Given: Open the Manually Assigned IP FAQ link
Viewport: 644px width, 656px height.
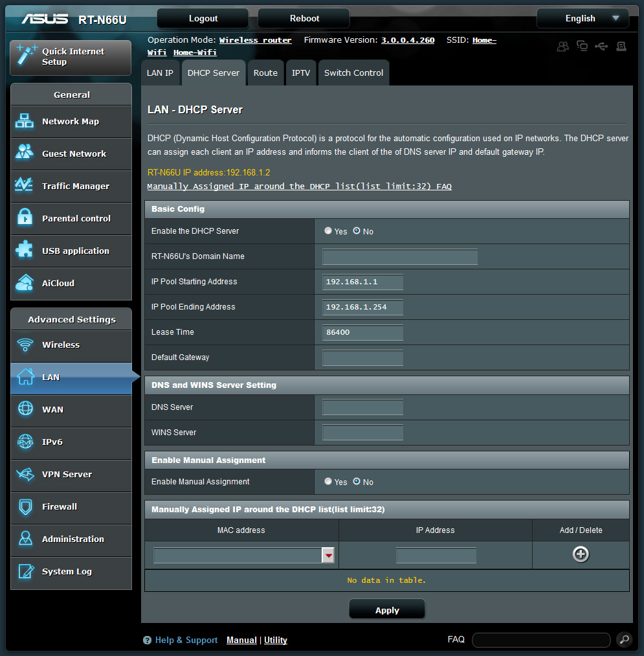Looking at the screenshot, I should 300,186.
